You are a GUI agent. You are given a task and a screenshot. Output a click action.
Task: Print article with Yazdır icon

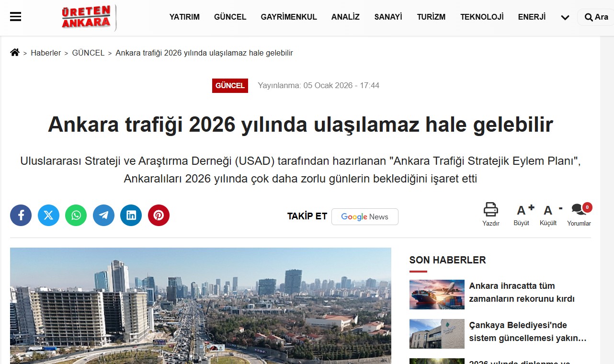pyautogui.click(x=490, y=214)
